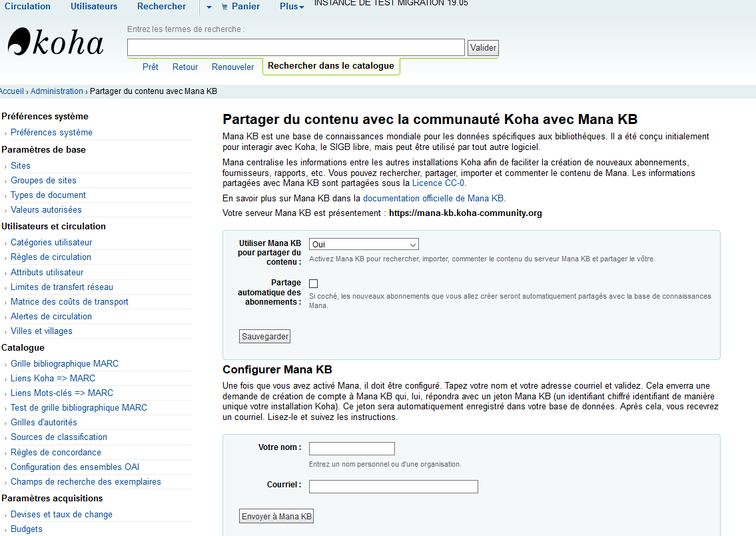Screen dimensions: 756x536
Task: Open Limites de transfert réseau link
Action: [x=62, y=287]
